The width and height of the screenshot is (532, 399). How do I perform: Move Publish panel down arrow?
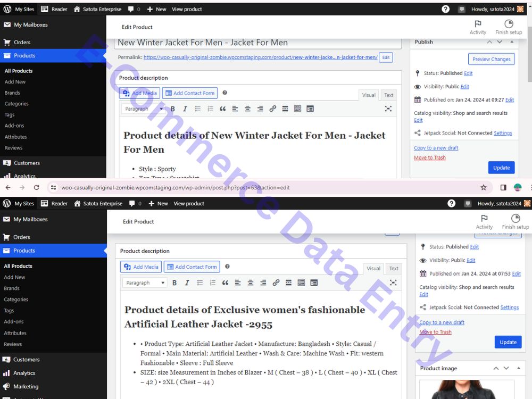500,42
